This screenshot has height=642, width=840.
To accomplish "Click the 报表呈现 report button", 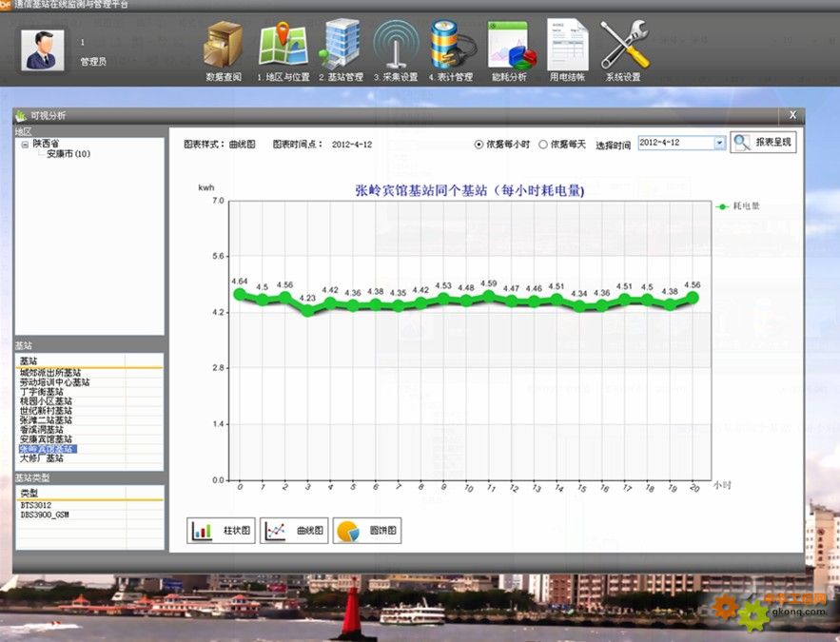I will [x=763, y=143].
